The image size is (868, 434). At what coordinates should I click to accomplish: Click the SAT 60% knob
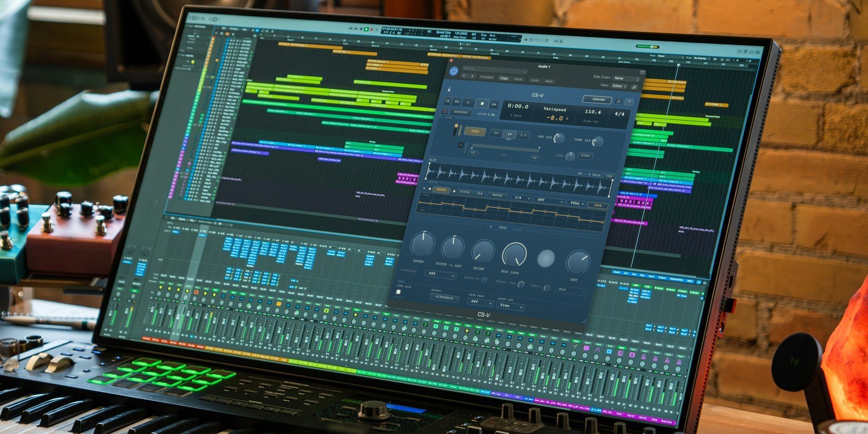click(558, 138)
